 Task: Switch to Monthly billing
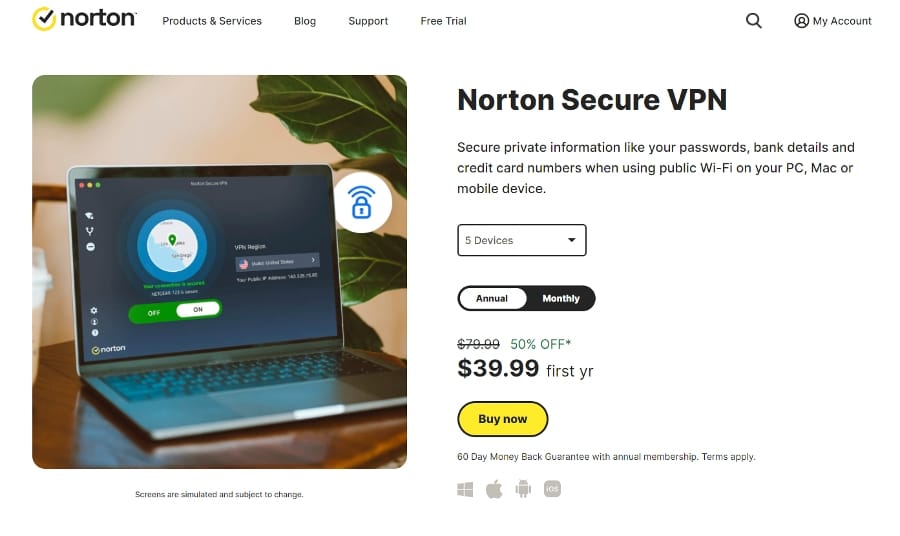click(561, 298)
